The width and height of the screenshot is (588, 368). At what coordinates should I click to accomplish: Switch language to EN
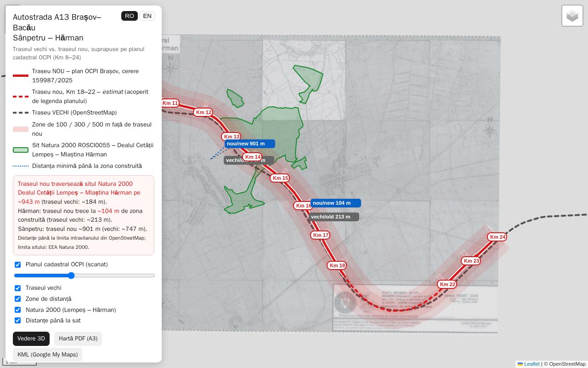pyautogui.click(x=147, y=16)
